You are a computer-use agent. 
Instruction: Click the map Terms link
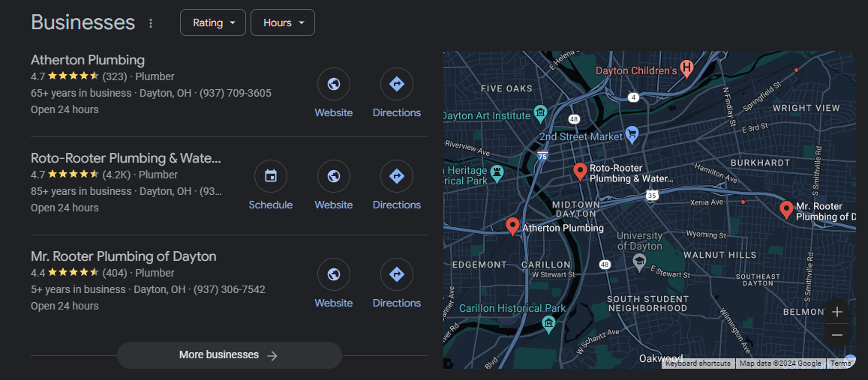pos(840,364)
